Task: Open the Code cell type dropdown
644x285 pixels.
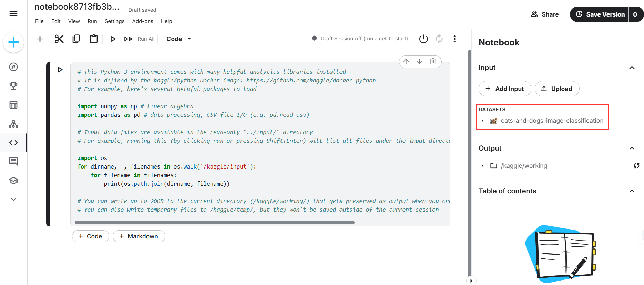Action: coord(178,39)
